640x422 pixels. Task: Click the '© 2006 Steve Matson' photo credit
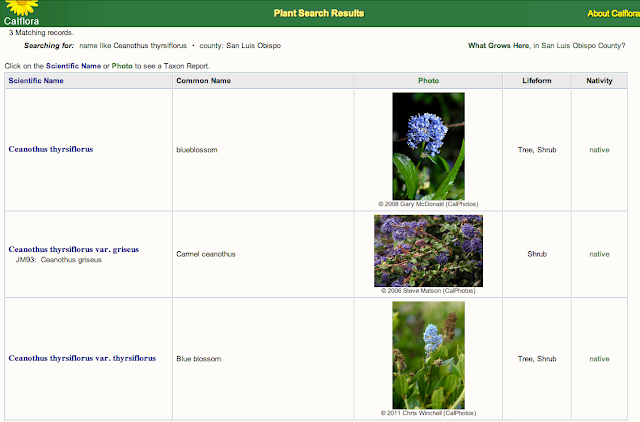[428, 291]
